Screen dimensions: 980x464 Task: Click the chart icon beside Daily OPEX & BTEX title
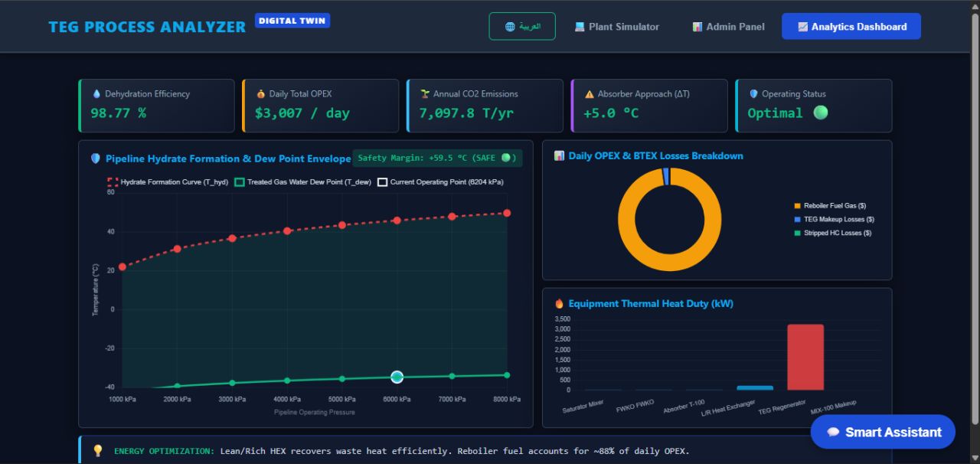[x=560, y=156]
